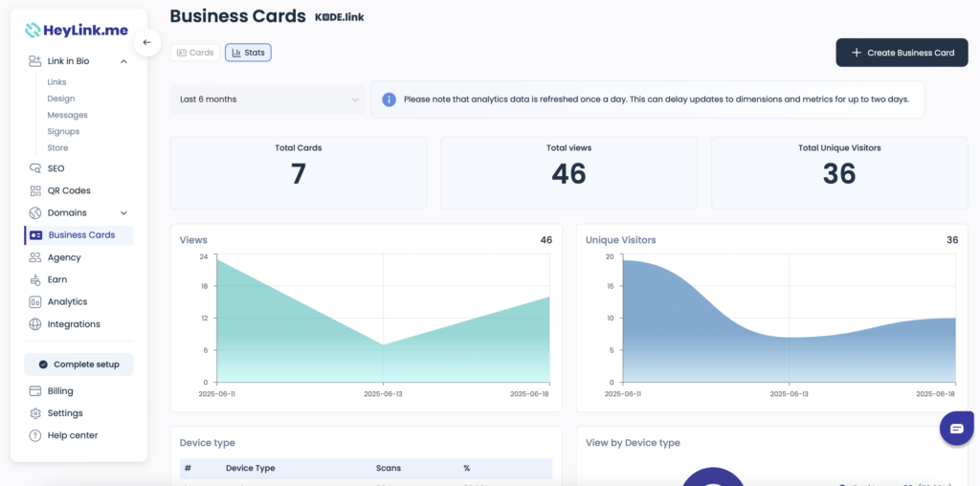Open Signups in the sidebar

[x=63, y=132]
